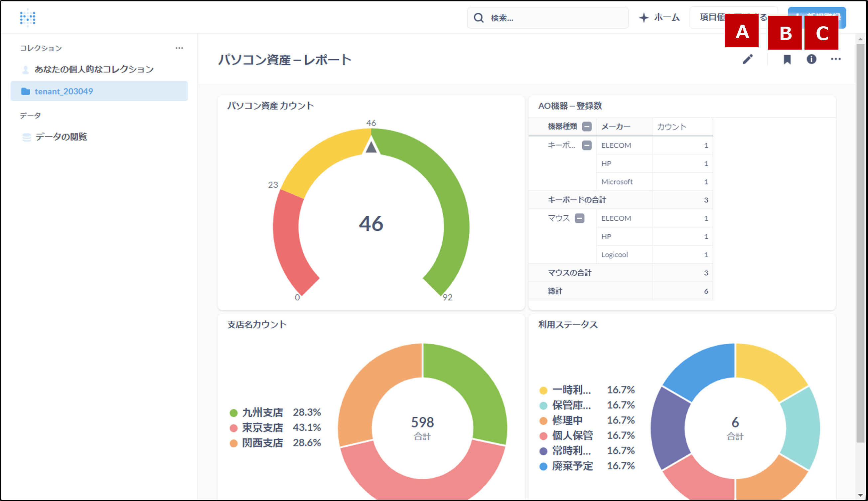Screen dimensions: 868x501
Task: Collapse the マウス row group
Action: 579,218
